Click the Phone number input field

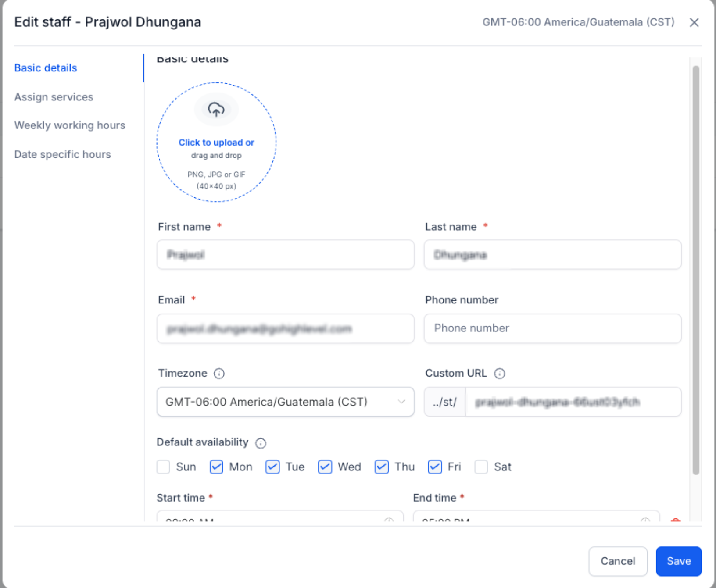[553, 328]
